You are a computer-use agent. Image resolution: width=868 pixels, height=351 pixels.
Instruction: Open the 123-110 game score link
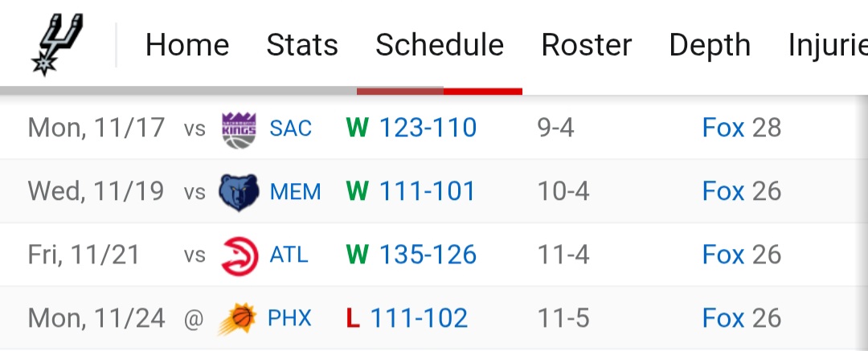click(x=428, y=128)
